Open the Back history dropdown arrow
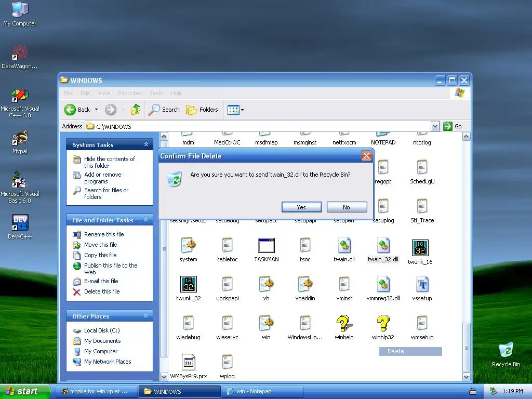 point(96,110)
